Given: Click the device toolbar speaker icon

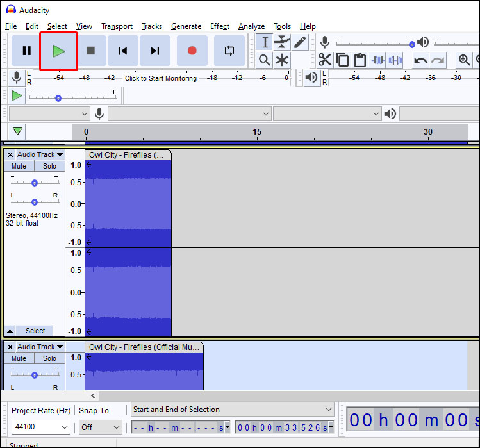Looking at the screenshot, I should [x=390, y=114].
